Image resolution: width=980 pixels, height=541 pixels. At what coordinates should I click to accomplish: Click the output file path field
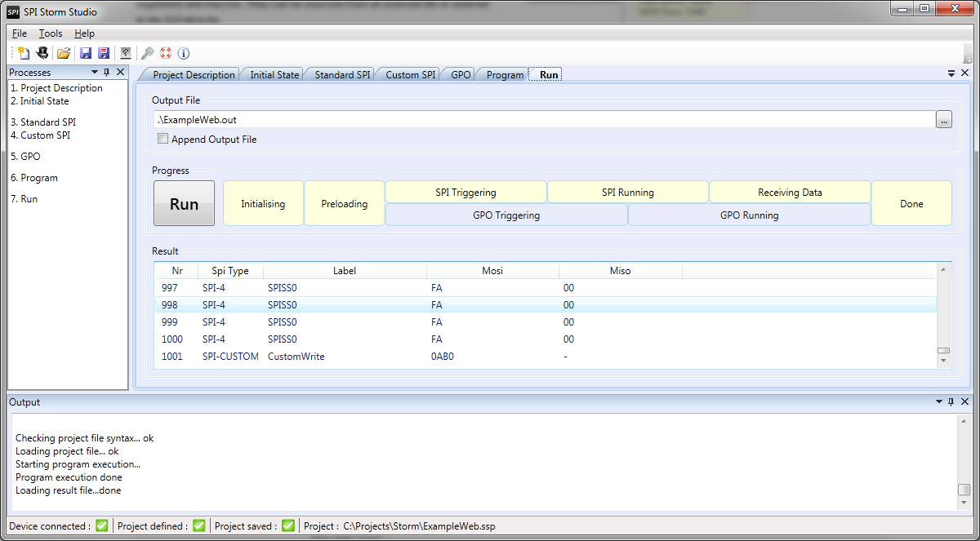pos(544,120)
